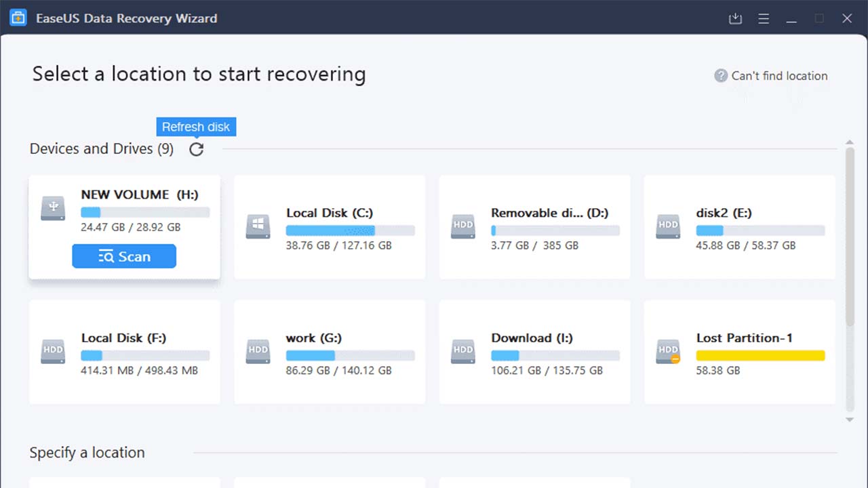Click the 86.29 GB / 140.12 GB text

click(x=339, y=371)
